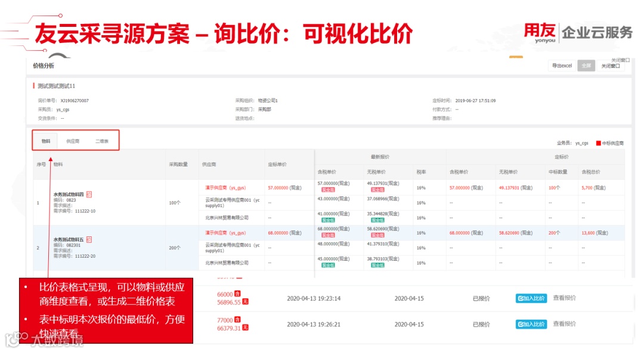Image resolution: width=644 pixels, height=352 pixels.
Task: Click the 价格分析 heading
Action: pos(44,66)
